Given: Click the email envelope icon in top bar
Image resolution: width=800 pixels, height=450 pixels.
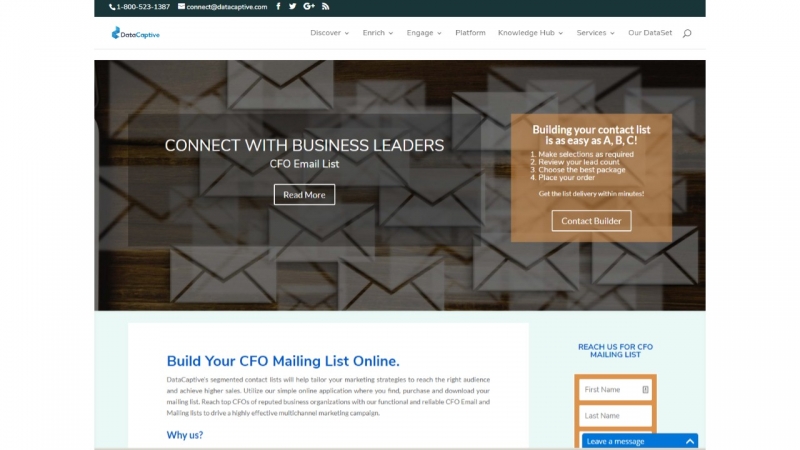Looking at the screenshot, I should [181, 7].
